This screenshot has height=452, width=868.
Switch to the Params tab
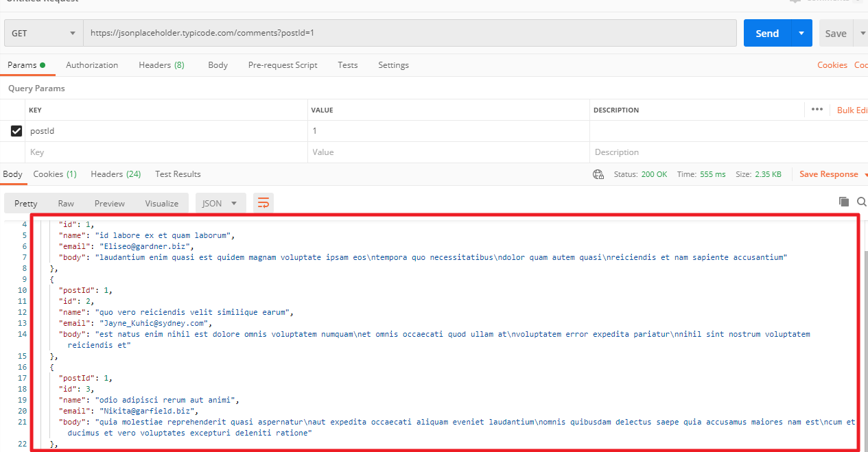click(26, 65)
